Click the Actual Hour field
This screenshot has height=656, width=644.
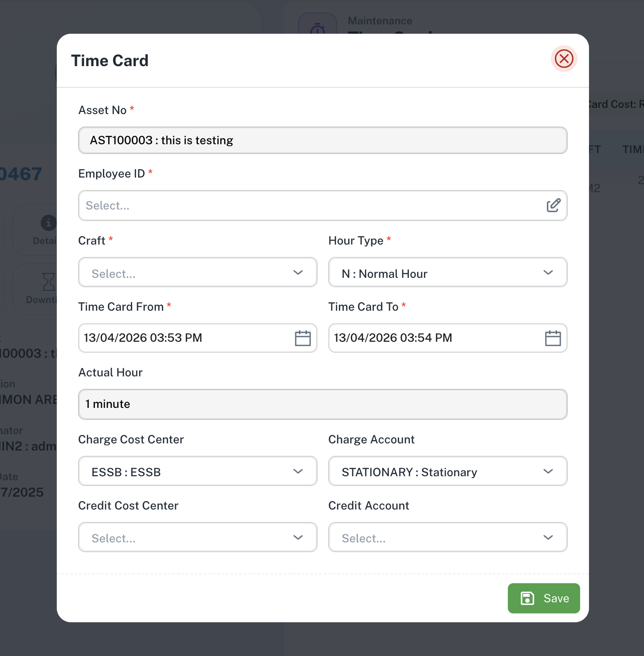322,404
